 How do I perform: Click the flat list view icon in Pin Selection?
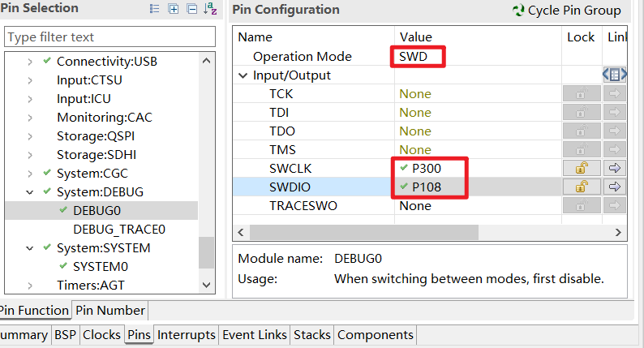(x=154, y=9)
